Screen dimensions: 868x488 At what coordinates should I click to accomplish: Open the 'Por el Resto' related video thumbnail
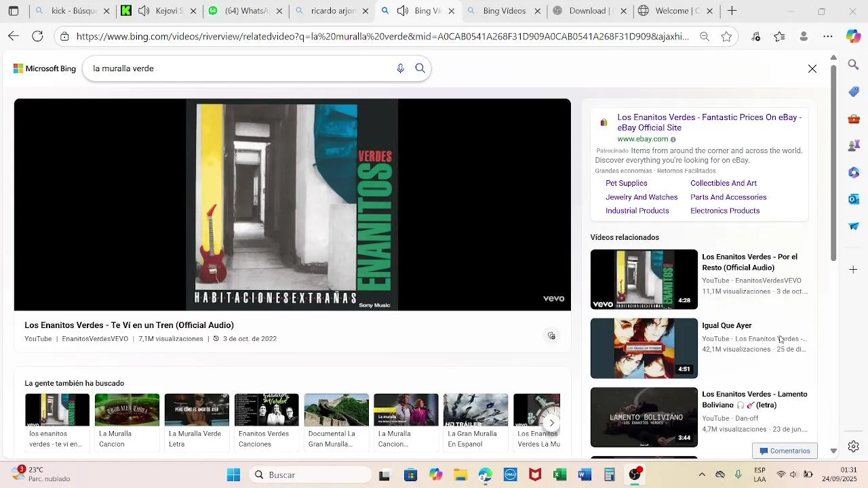pos(644,279)
